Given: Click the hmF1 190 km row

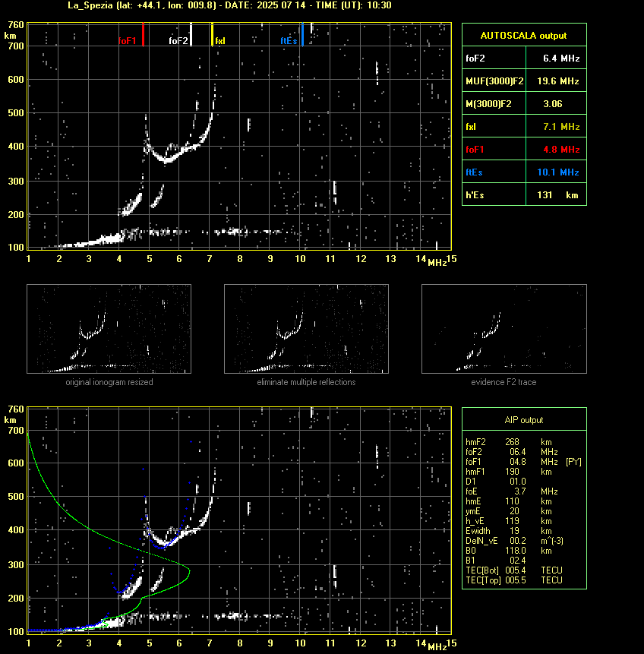Looking at the screenshot, I should (x=509, y=472).
